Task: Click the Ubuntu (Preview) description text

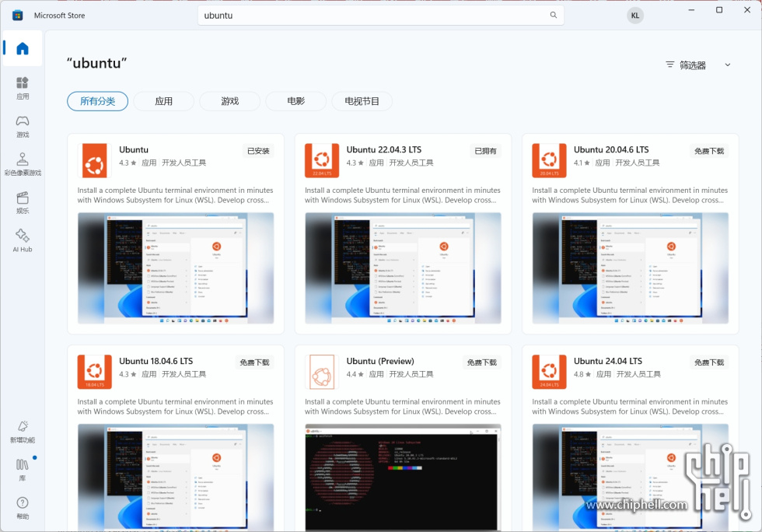Action: pyautogui.click(x=403, y=407)
